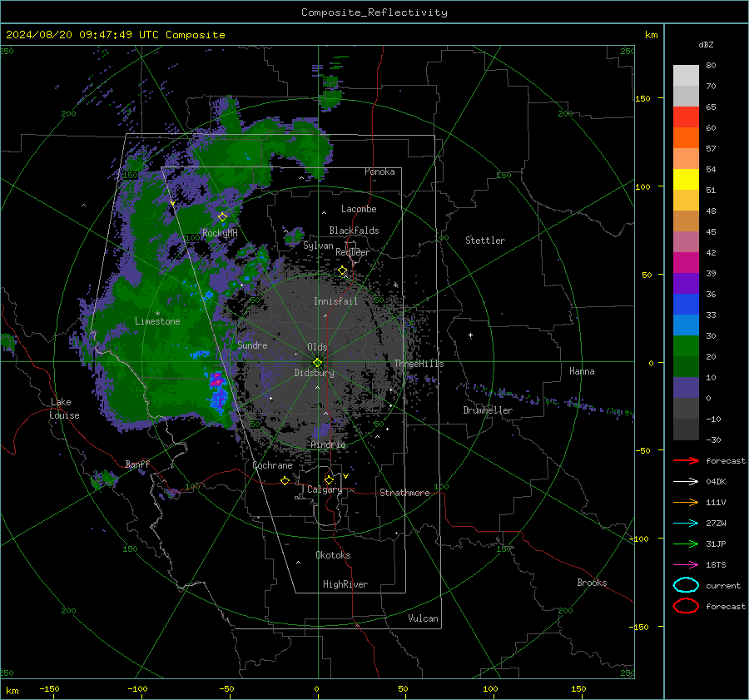
Task: Click the asterisk marker above Limestone
Action: coord(157,314)
